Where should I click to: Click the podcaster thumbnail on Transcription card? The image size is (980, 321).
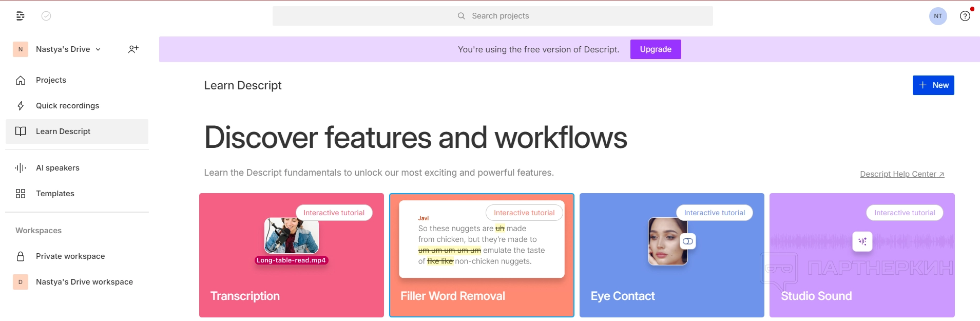pyautogui.click(x=292, y=236)
